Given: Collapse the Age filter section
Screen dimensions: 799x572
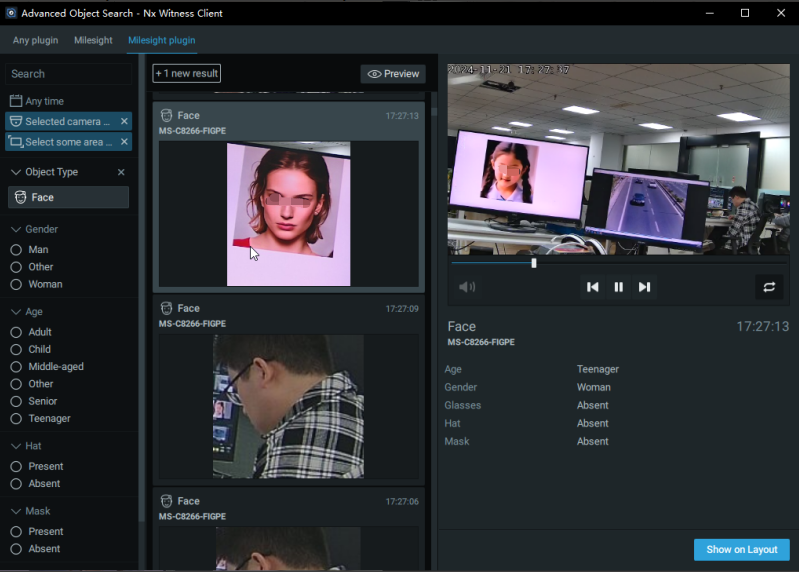Looking at the screenshot, I should (16, 312).
